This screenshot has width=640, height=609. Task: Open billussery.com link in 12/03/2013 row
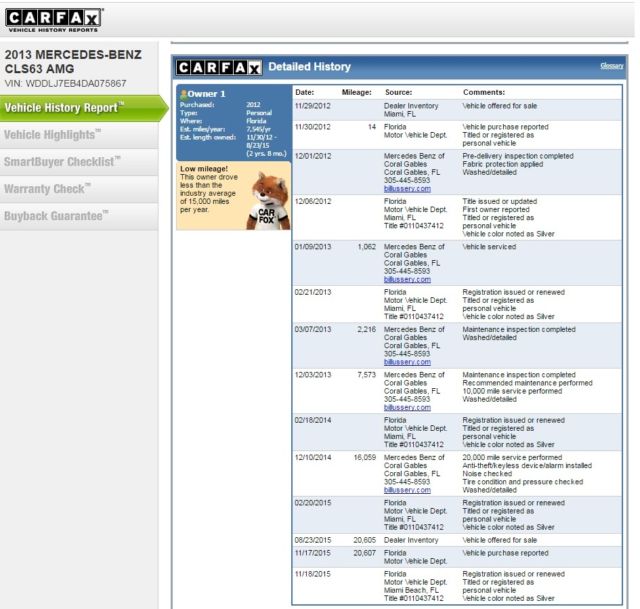(407, 407)
